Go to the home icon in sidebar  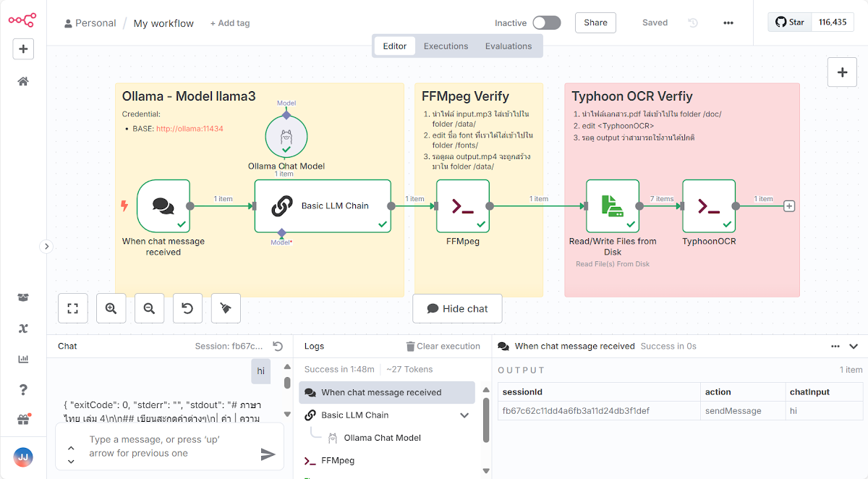(x=23, y=81)
